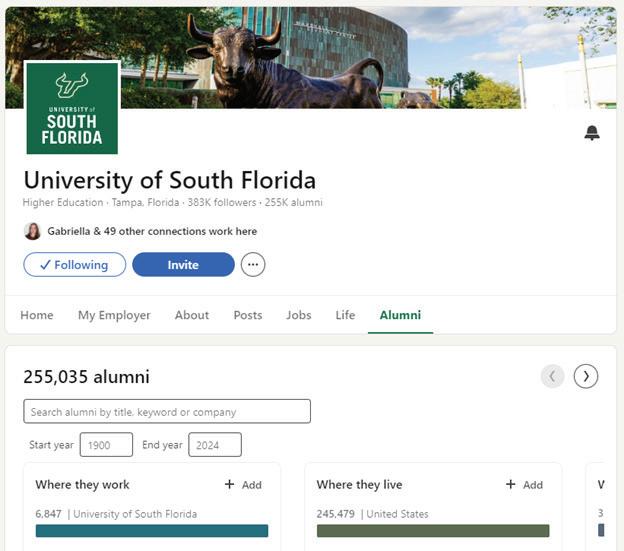
Task: Click plus Add in Where they live
Action: 524,485
